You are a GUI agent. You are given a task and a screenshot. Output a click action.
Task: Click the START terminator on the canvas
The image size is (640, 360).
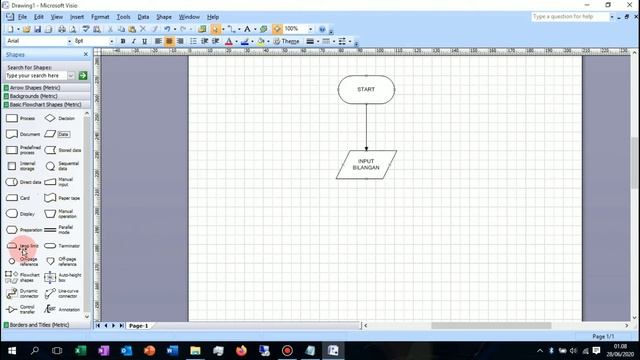366,89
